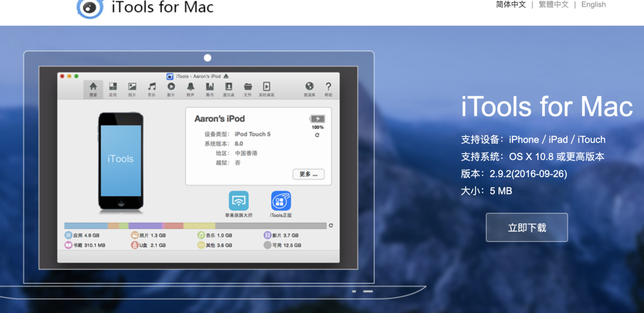This screenshot has width=644, height=313.
Task: Click the blue apps segment of storage bar
Action: pos(86,226)
